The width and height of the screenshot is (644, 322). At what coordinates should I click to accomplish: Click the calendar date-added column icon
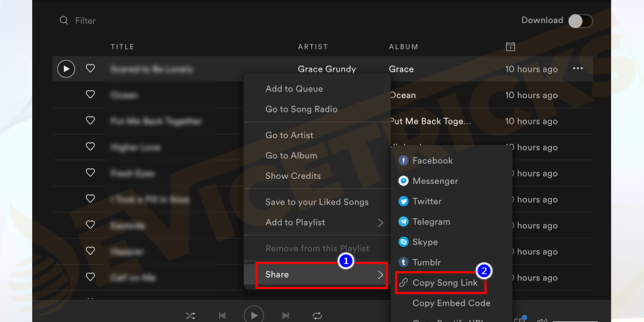coord(510,47)
